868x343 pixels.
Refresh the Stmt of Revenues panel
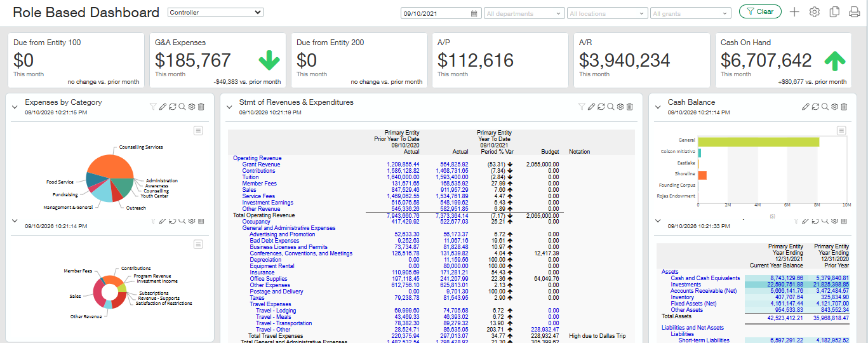pos(601,107)
